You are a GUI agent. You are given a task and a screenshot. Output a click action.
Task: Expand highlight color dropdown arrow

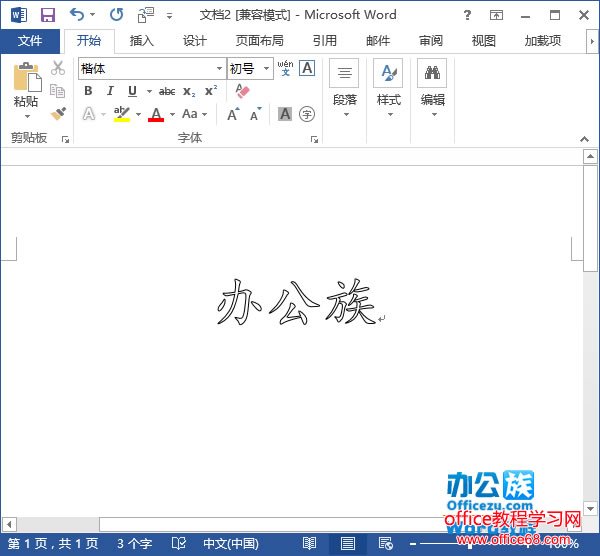(x=138, y=114)
